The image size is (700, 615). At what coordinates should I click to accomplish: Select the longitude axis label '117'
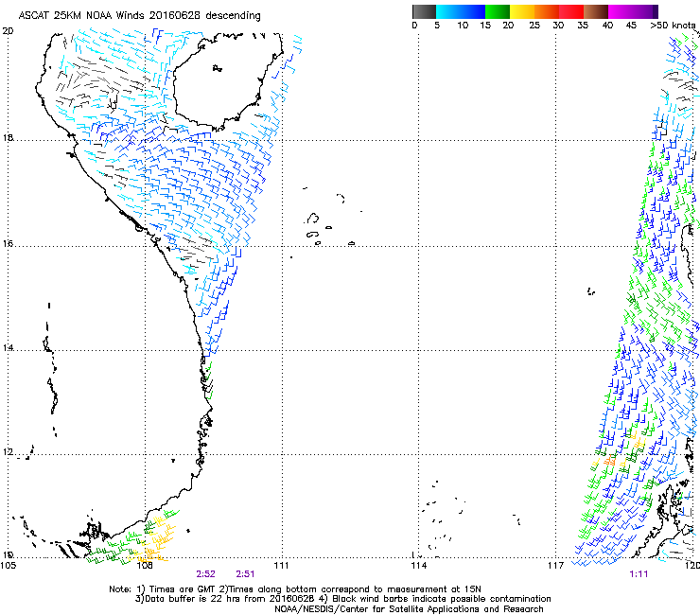click(556, 566)
